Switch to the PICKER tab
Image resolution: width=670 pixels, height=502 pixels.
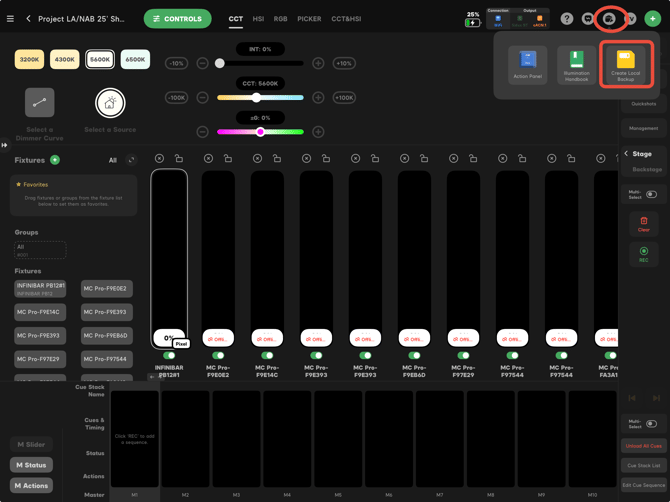[309, 19]
